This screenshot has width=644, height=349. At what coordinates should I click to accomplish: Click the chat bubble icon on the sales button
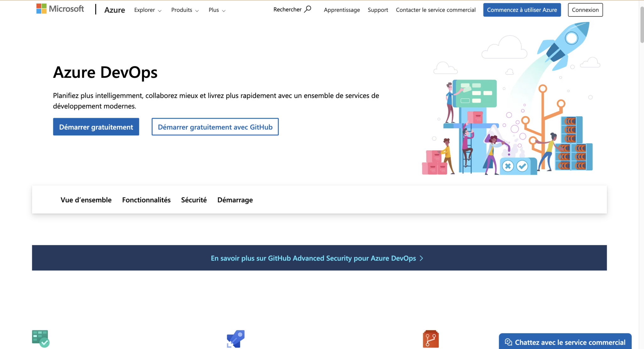(508, 342)
